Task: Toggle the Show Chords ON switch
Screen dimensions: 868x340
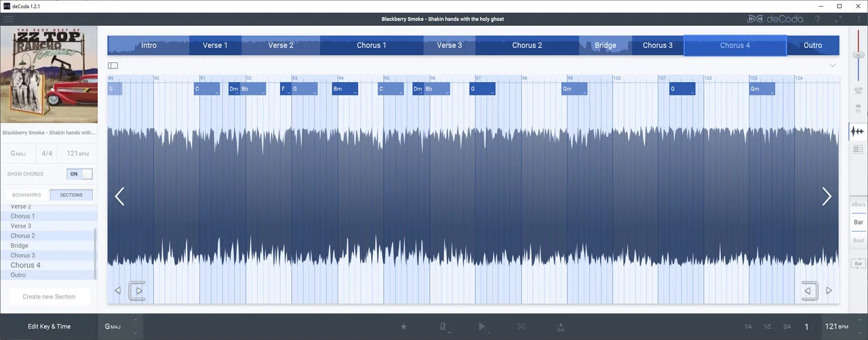Action: click(x=80, y=174)
